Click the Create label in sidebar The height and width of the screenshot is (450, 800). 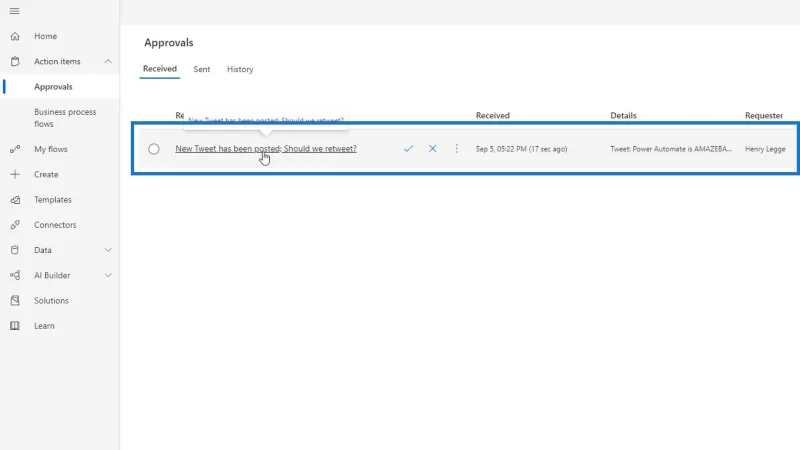(46, 174)
